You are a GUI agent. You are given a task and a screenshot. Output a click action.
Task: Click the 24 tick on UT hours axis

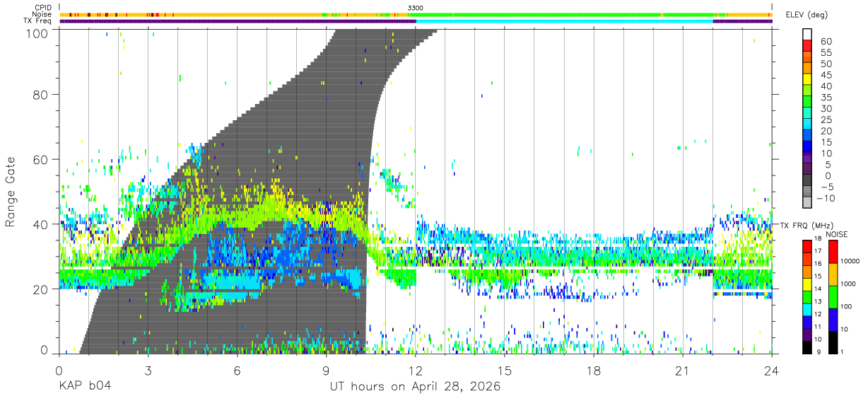[x=772, y=371]
